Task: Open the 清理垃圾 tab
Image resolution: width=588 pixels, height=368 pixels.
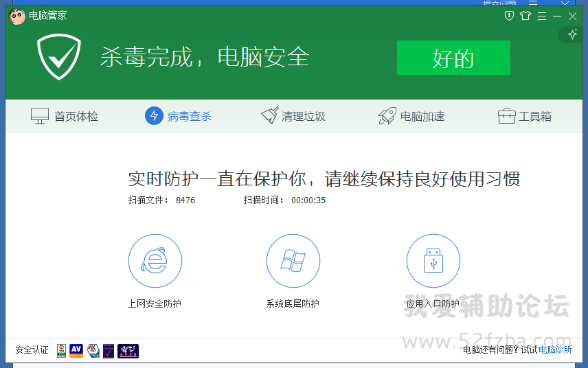Action: (x=293, y=116)
